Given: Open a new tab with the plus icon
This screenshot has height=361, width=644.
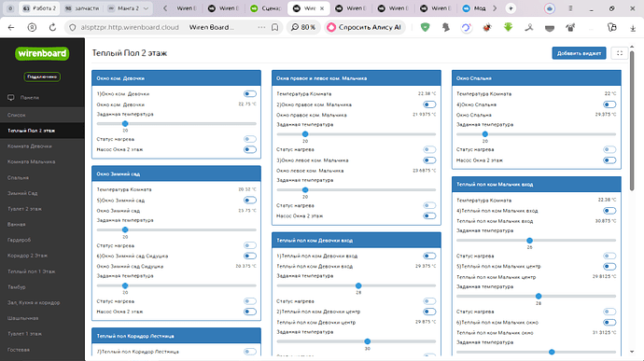Looking at the screenshot, I should [x=511, y=8].
